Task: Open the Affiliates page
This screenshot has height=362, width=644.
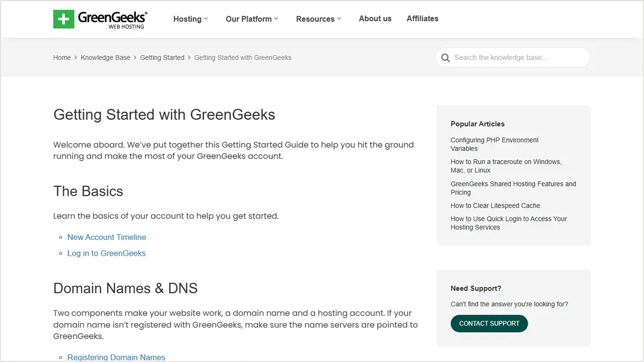Action: tap(422, 19)
